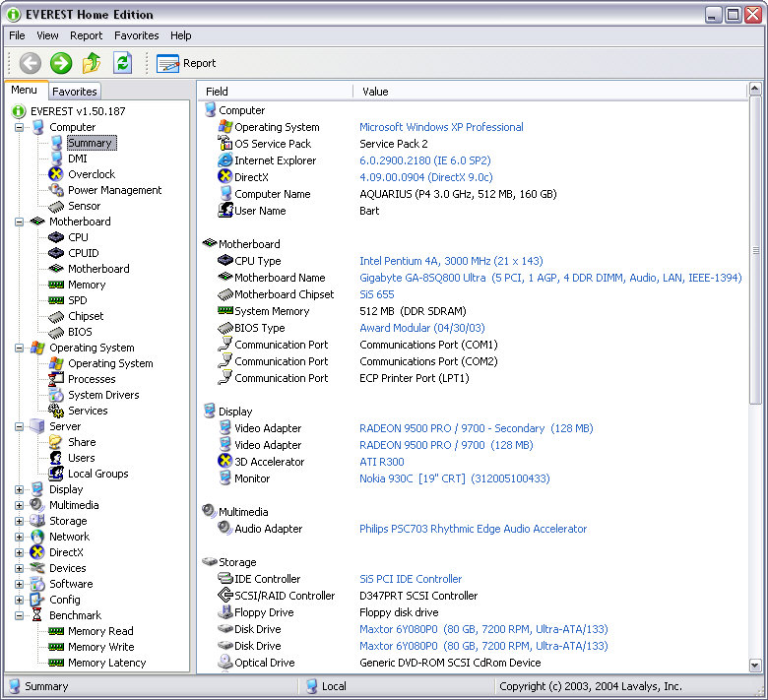Switch to the Menu tab
This screenshot has width=768, height=700.
tap(24, 91)
